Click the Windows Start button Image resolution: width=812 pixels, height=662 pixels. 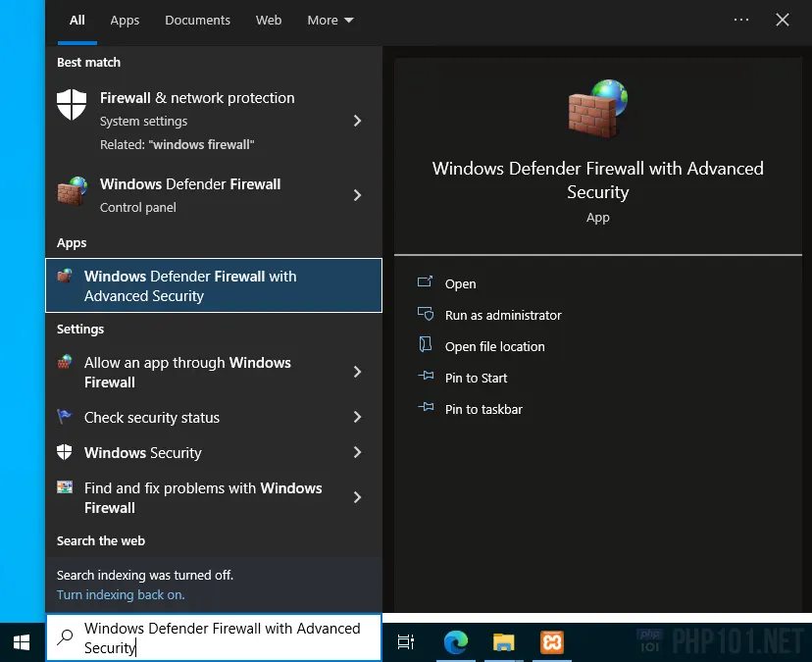(x=21, y=641)
